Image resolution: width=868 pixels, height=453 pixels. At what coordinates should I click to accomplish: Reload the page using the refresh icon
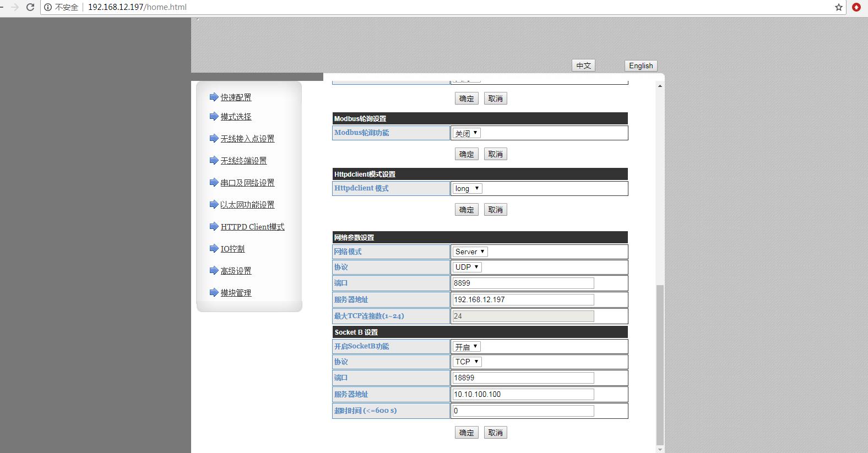[30, 7]
